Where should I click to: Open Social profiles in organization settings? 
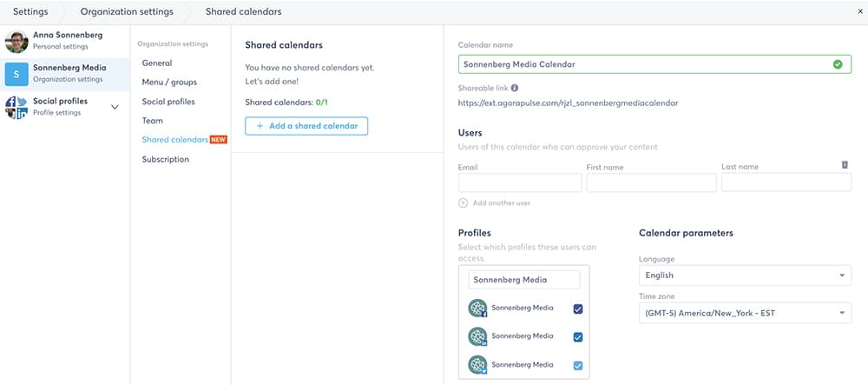click(168, 102)
